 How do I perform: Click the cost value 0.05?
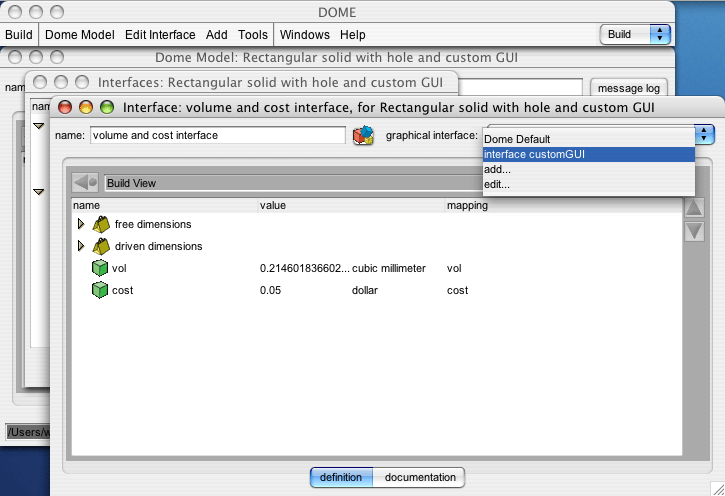(x=270, y=290)
